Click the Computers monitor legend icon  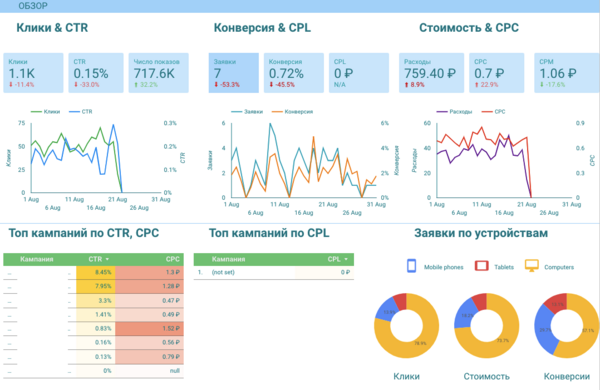532,266
